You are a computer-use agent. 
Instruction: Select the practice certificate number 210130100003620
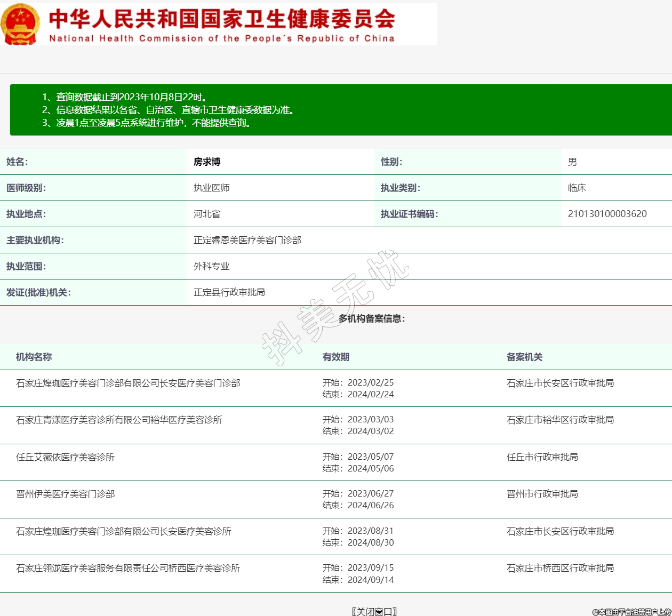(x=607, y=214)
